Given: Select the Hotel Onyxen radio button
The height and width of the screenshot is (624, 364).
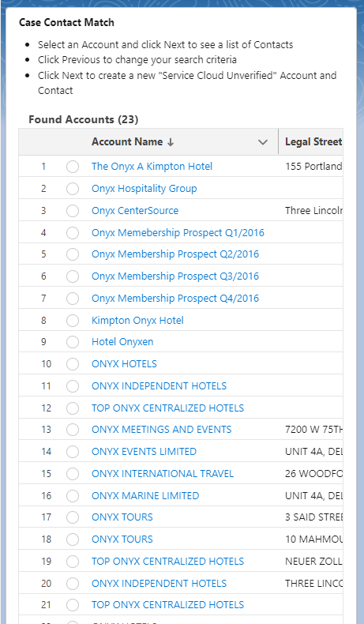Looking at the screenshot, I should [x=73, y=342].
